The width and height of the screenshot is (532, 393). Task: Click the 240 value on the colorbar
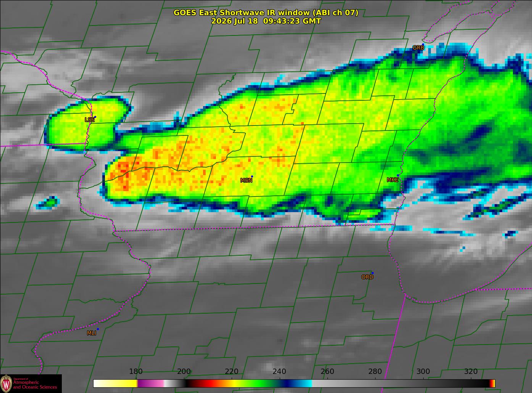(279, 372)
